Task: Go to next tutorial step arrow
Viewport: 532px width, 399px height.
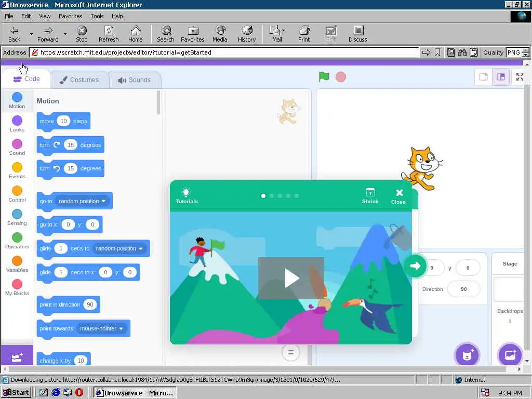Action: click(x=415, y=266)
